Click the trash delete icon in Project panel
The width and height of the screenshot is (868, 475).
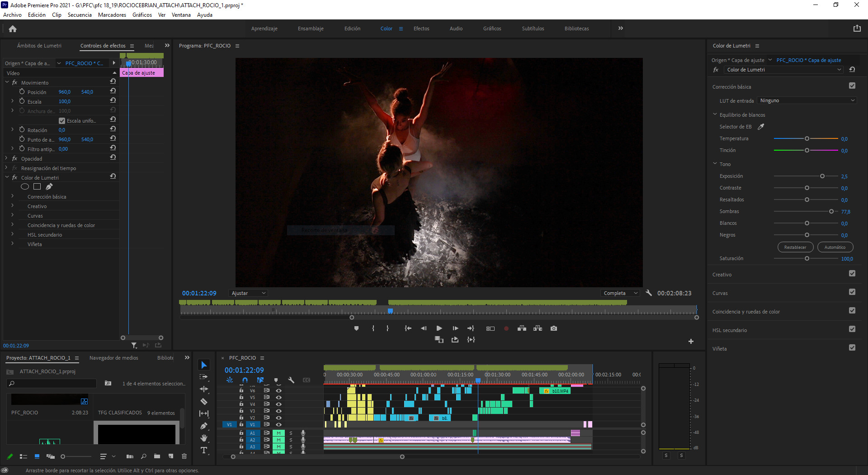point(184,456)
